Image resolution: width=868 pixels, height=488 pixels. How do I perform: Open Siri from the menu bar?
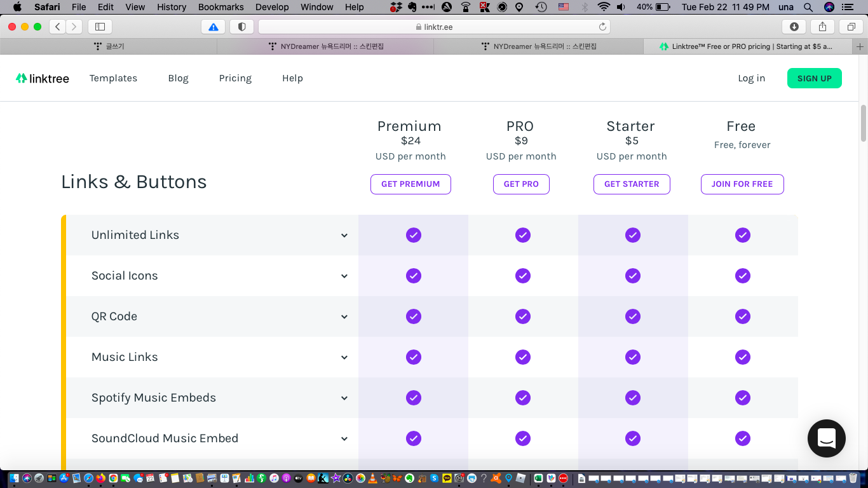pyautogui.click(x=829, y=7)
